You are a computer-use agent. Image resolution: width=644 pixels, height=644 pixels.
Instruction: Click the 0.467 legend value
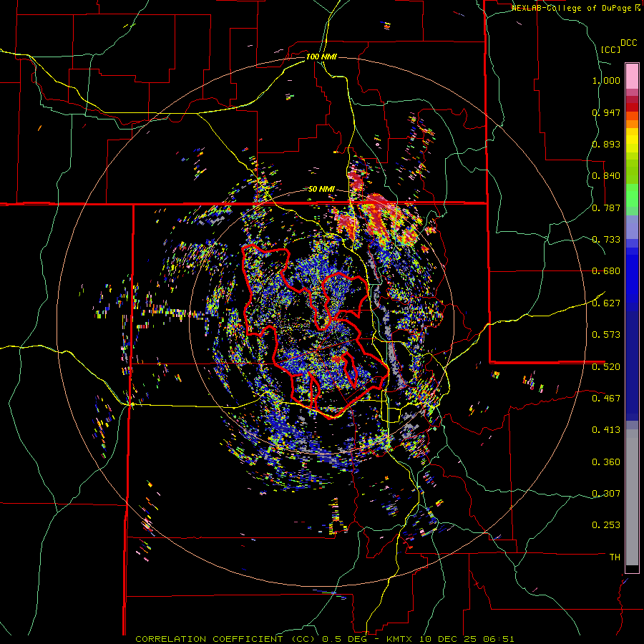click(606, 399)
